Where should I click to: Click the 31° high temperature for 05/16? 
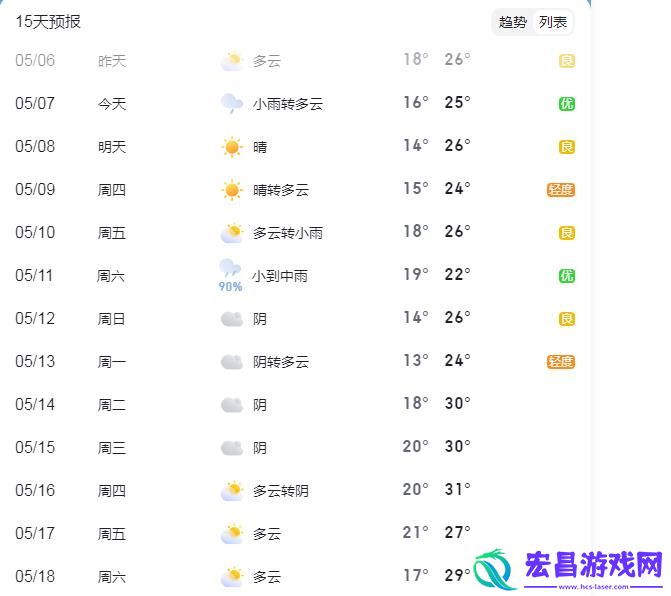click(x=457, y=489)
